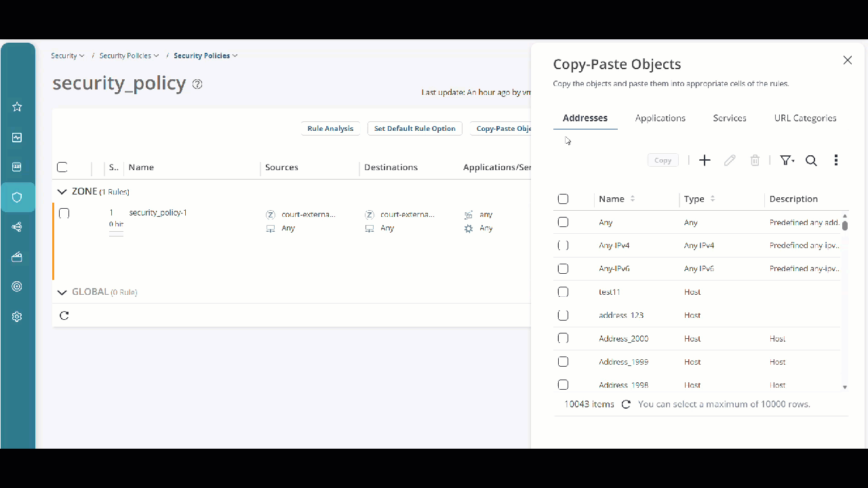Open the three-dot more options menu
Image resolution: width=868 pixels, height=488 pixels.
click(836, 161)
